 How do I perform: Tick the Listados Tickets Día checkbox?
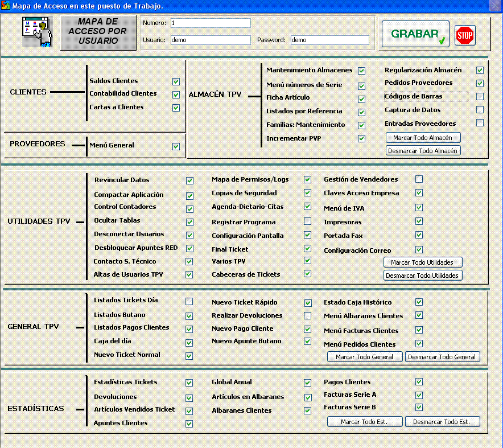[189, 301]
